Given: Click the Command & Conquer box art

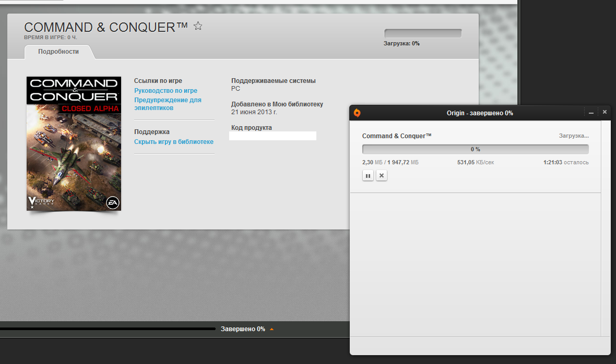Looking at the screenshot, I should pos(74,143).
